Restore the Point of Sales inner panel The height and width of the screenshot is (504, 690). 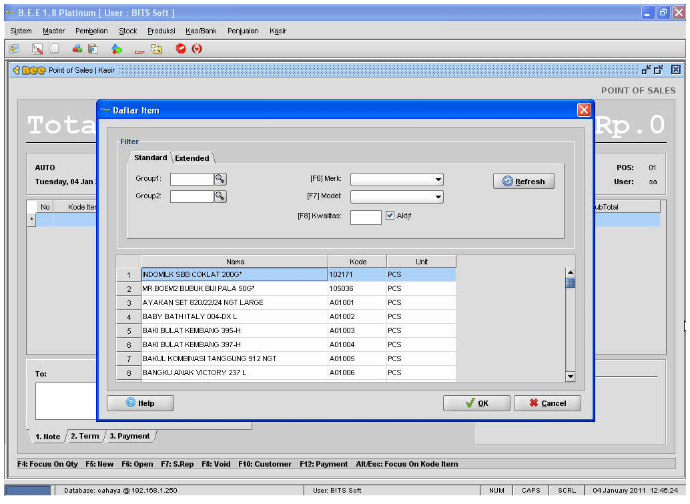(x=659, y=70)
